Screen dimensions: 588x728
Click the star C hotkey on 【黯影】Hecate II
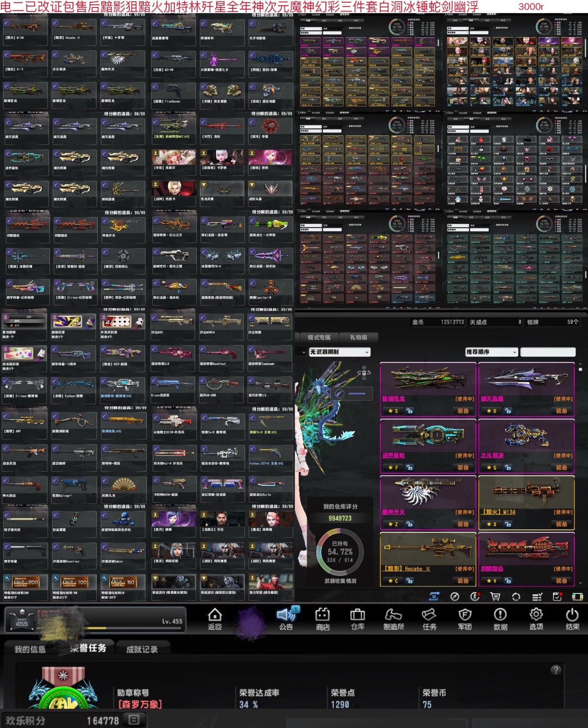click(x=393, y=581)
